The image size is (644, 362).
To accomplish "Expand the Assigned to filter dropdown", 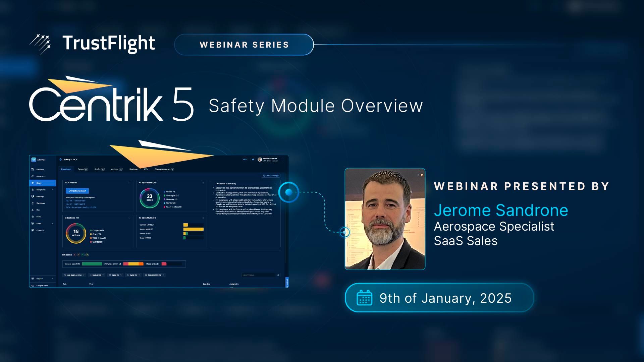I will click(x=154, y=275).
